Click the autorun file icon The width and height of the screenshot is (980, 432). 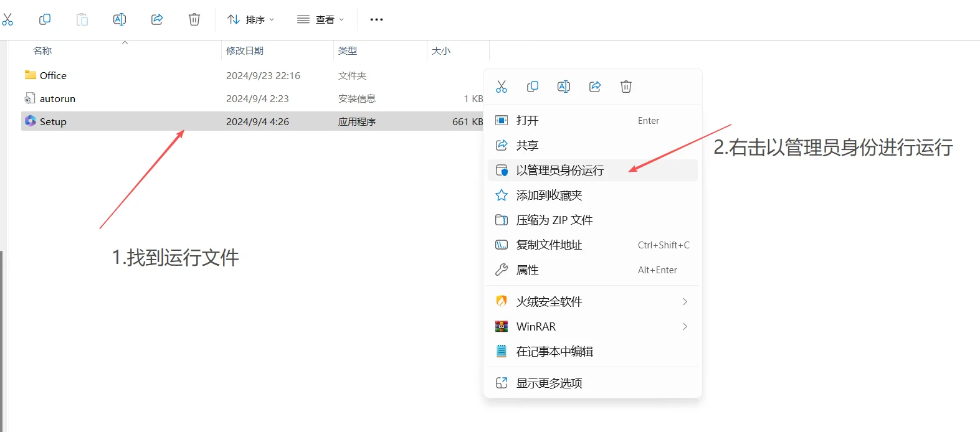[x=30, y=98]
